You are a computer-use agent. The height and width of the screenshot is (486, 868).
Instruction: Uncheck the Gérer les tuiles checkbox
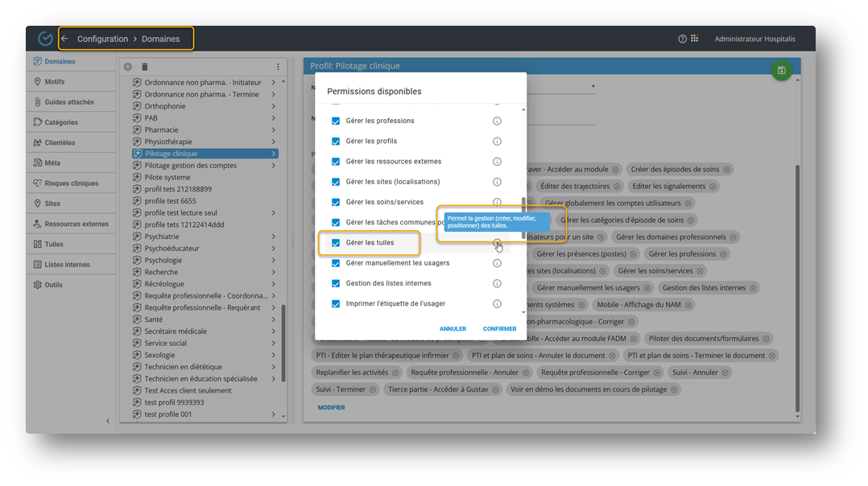click(x=336, y=242)
